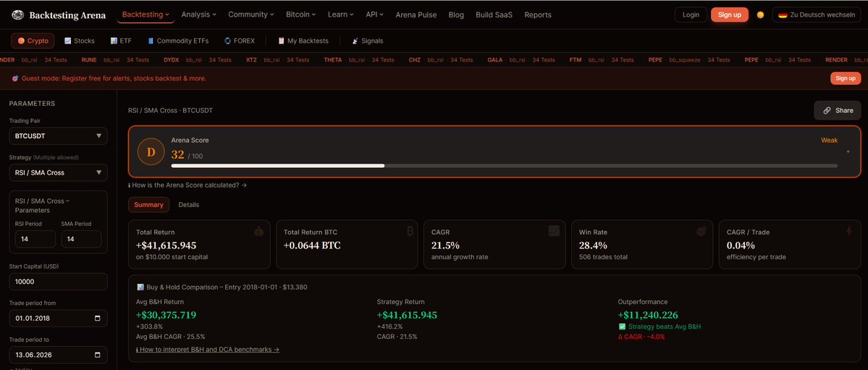Click the Start Capital input field

(x=58, y=282)
